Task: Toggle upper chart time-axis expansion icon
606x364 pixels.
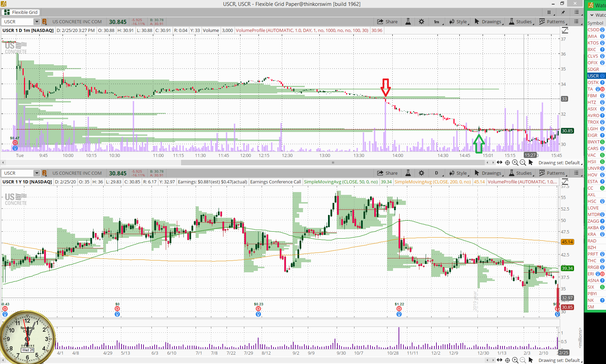Action: coord(500,163)
